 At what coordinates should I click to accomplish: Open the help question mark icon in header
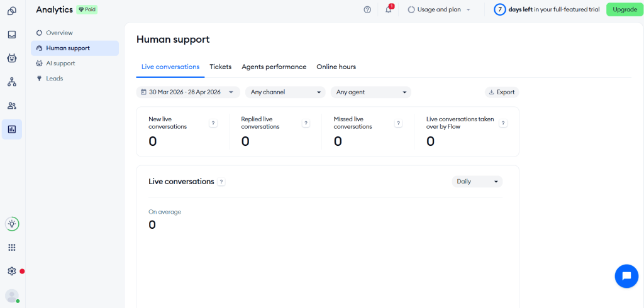[367, 10]
